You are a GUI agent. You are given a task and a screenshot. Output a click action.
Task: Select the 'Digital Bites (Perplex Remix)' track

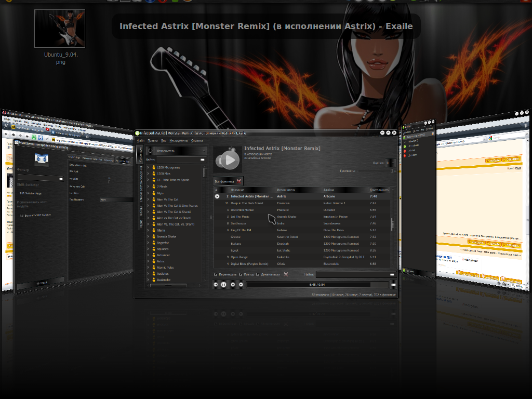click(x=301, y=264)
